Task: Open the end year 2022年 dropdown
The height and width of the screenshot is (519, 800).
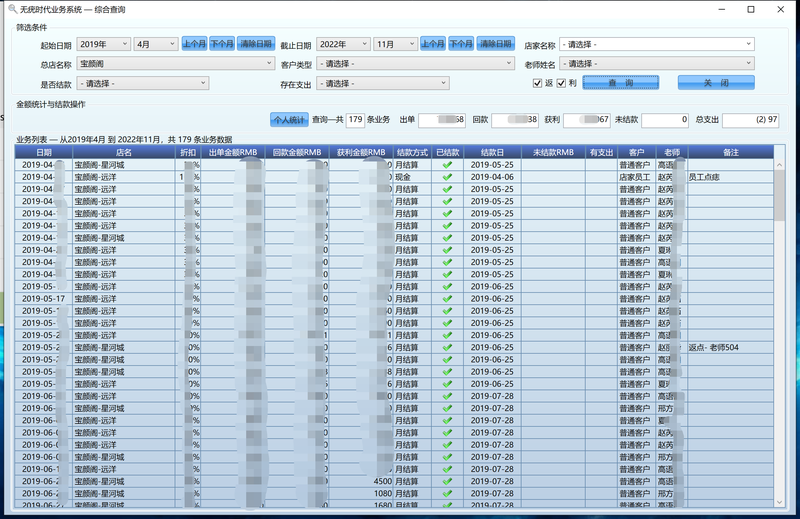Action: 343,44
